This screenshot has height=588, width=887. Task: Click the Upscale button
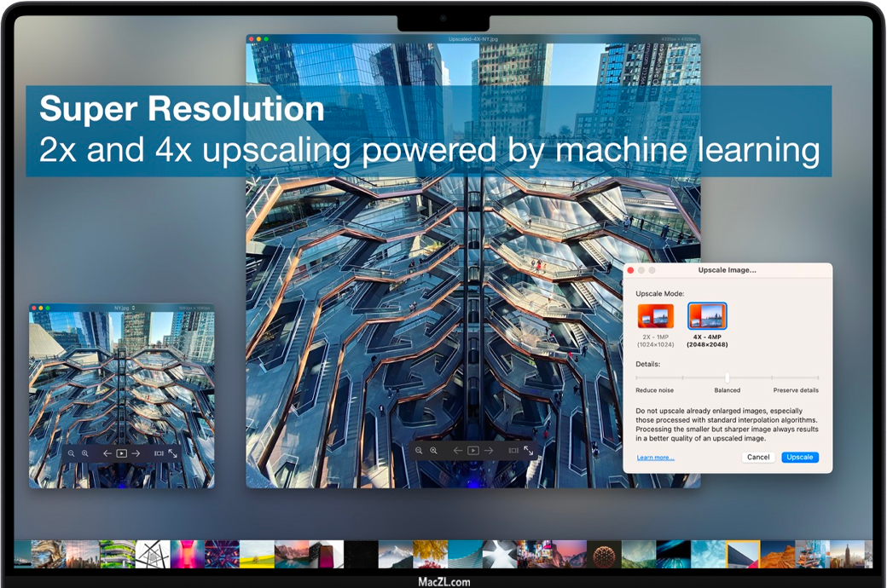(x=799, y=458)
